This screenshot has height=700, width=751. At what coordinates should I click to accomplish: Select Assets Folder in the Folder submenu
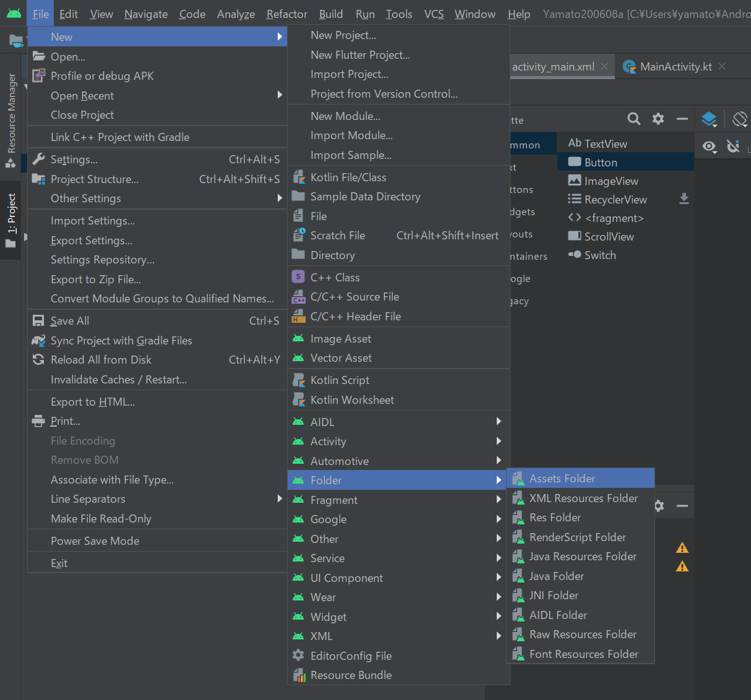pyautogui.click(x=580, y=479)
